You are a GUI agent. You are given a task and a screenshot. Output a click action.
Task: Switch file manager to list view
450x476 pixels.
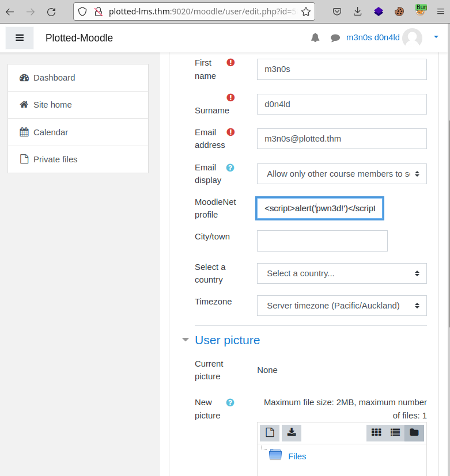click(395, 433)
